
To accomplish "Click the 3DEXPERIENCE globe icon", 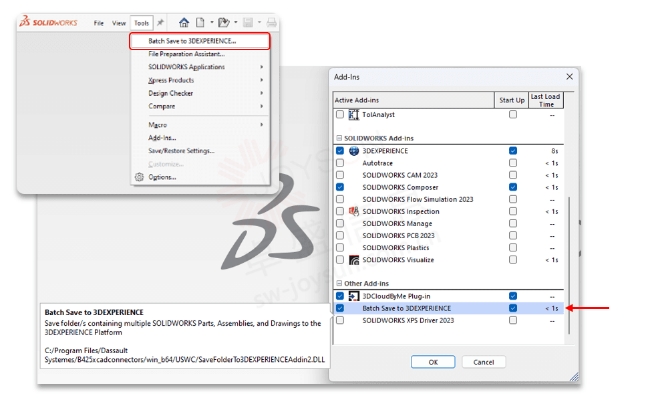I will (x=354, y=151).
